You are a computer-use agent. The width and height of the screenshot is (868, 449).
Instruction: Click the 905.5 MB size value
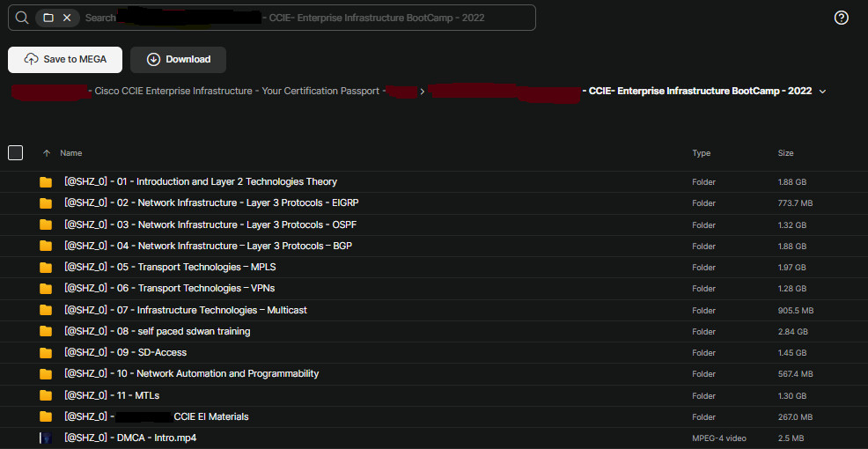[796, 311]
